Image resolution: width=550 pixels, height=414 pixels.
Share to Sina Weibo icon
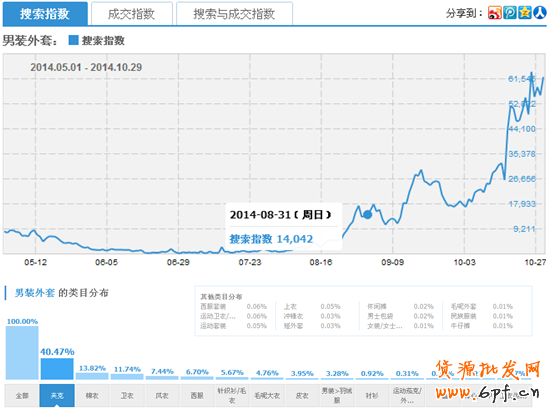click(495, 13)
